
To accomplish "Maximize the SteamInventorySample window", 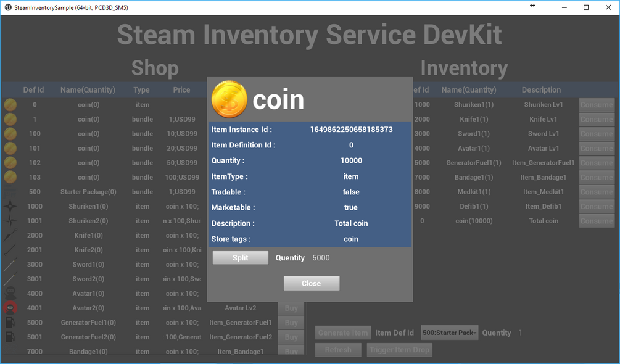I will click(586, 7).
